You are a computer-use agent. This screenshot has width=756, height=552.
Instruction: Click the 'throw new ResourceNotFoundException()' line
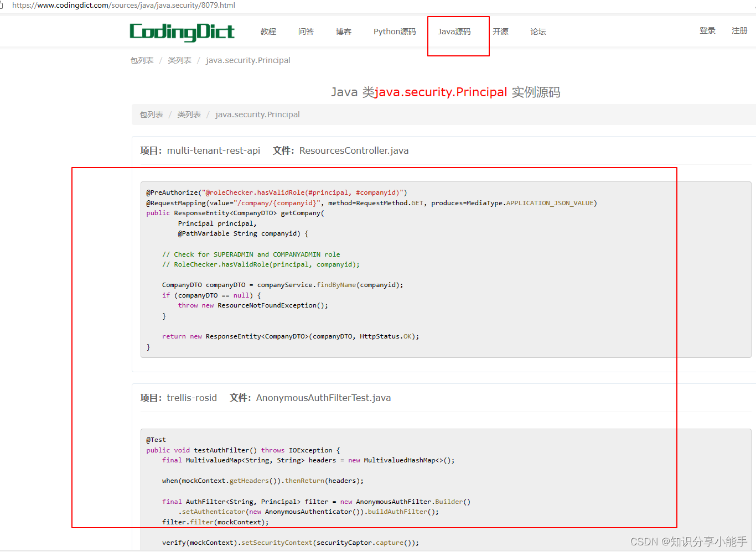tap(253, 305)
